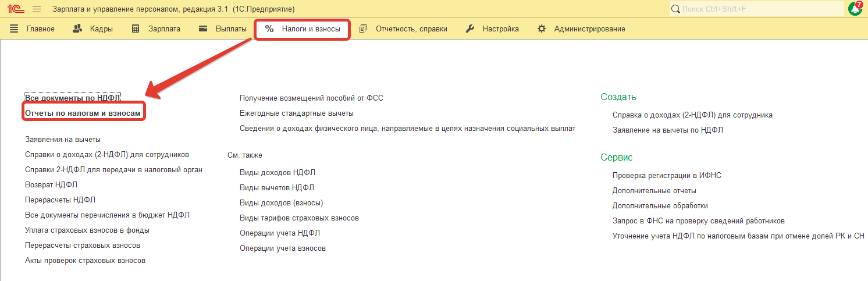Open the hamburger main menu icon
This screenshot has height=281, width=868.
[x=37, y=9]
